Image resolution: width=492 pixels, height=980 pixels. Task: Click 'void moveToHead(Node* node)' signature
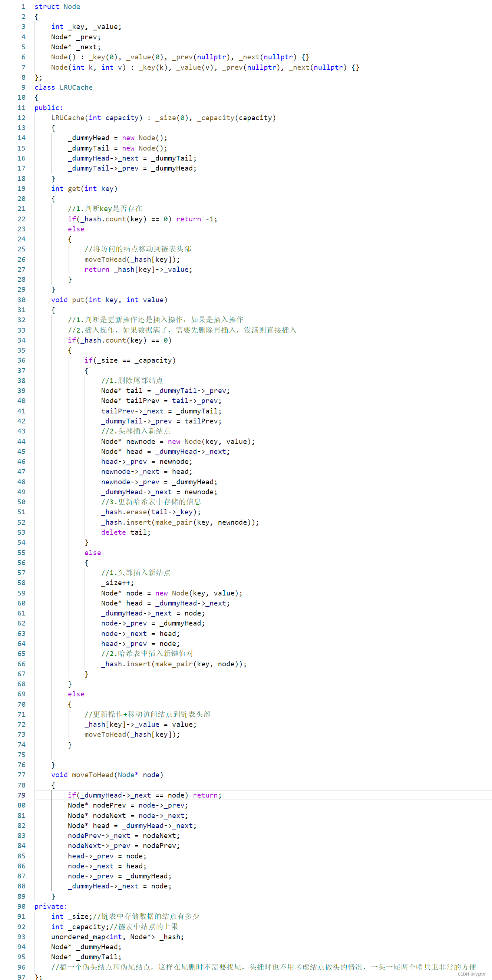107,775
